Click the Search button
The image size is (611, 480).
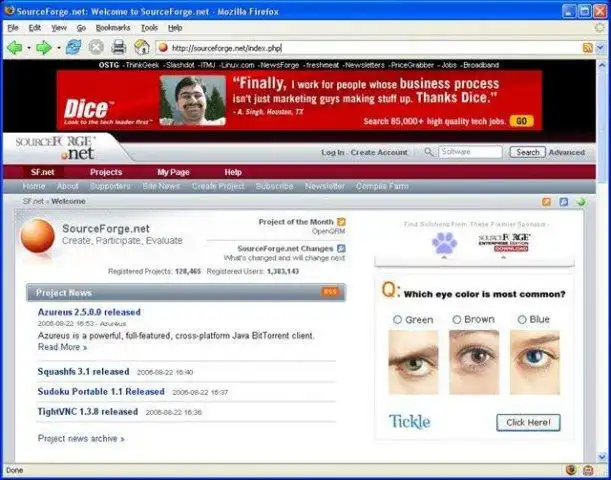click(x=528, y=152)
